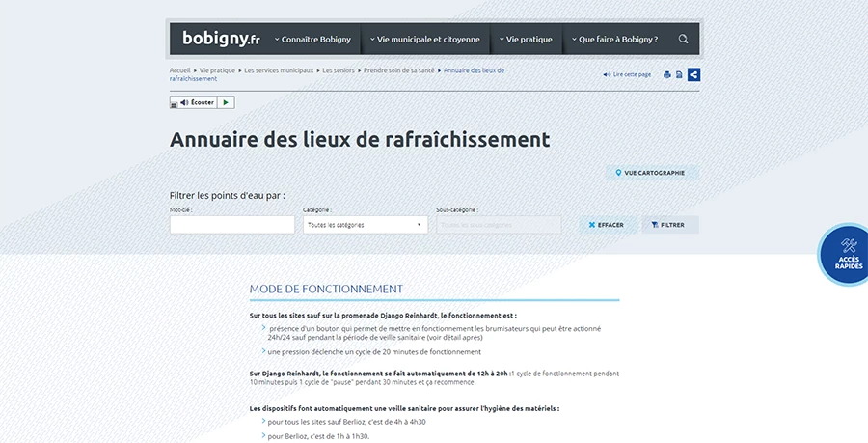The image size is (868, 443).
Task: Switch to Vue cartographie
Action: click(652, 173)
